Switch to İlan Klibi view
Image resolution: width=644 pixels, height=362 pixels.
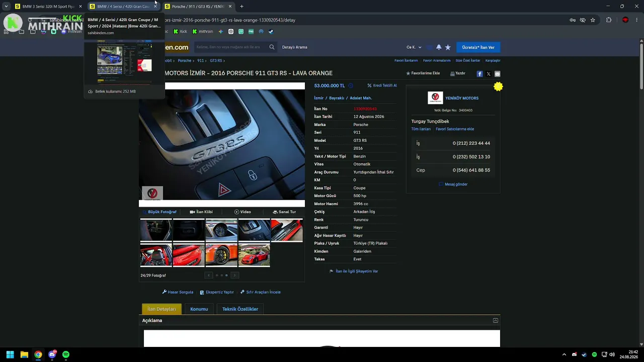pyautogui.click(x=201, y=212)
